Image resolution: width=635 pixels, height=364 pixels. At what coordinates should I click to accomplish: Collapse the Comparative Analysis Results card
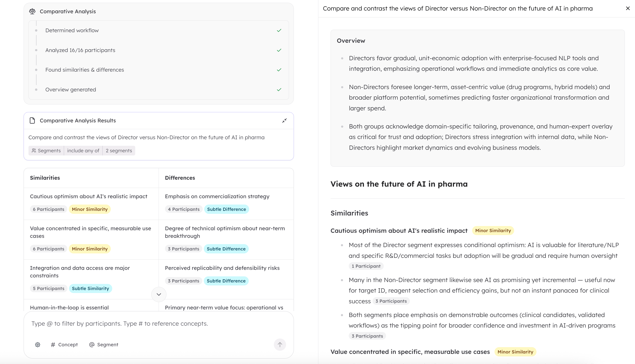pyautogui.click(x=284, y=120)
